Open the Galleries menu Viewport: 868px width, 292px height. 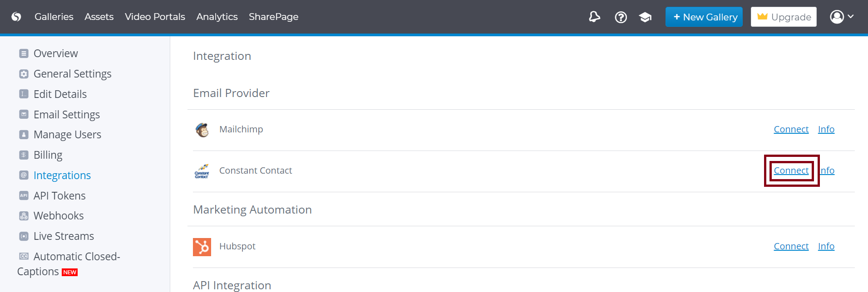click(54, 17)
